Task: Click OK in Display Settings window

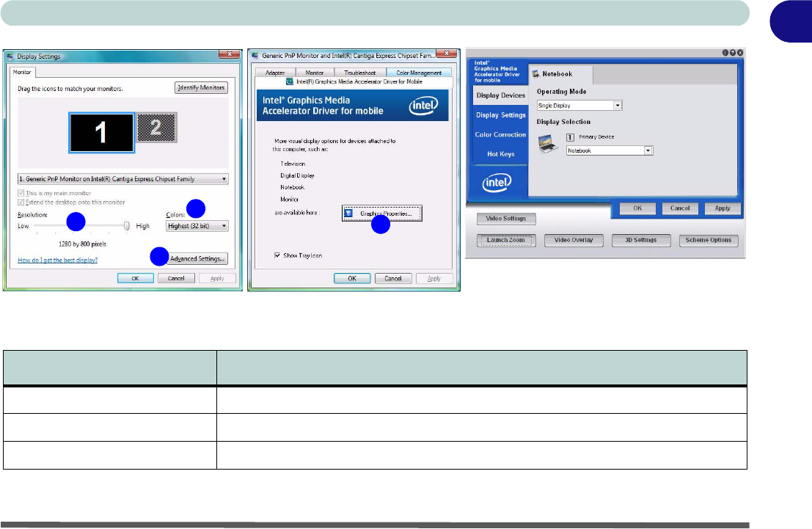Action: (x=135, y=278)
